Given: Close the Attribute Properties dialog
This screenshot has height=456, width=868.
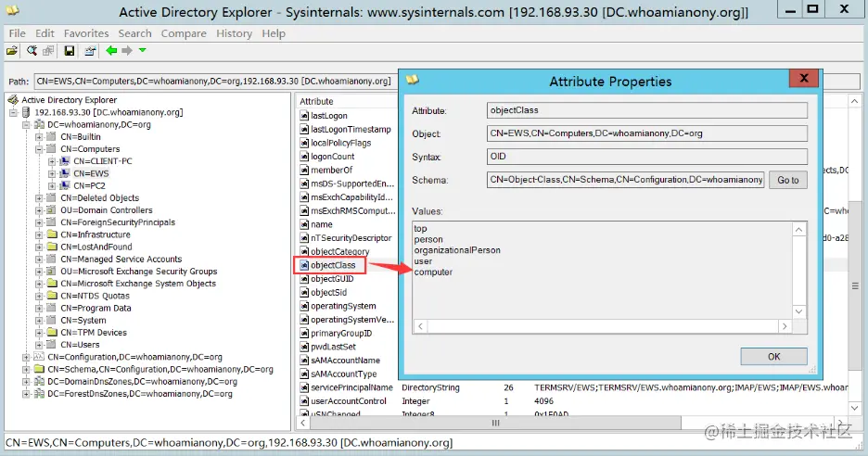Looking at the screenshot, I should (804, 79).
